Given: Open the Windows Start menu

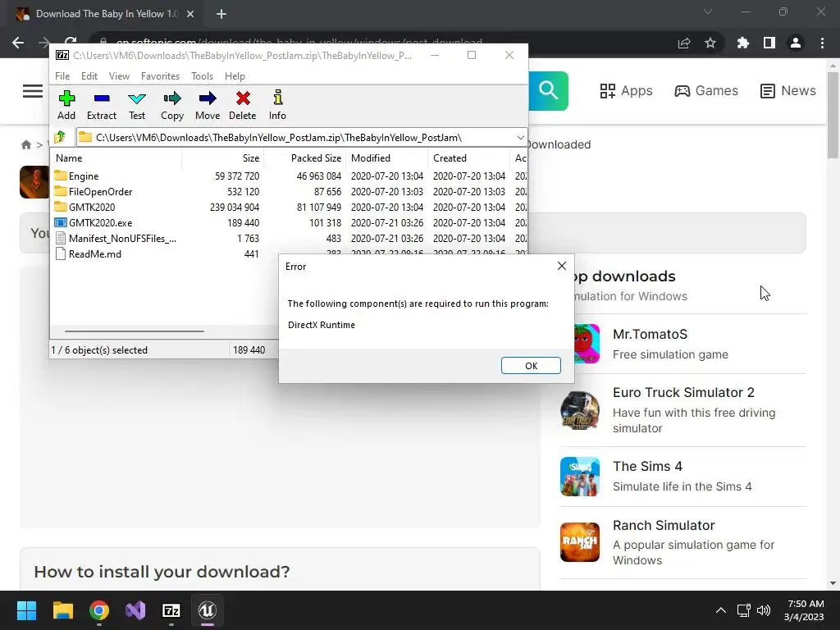Looking at the screenshot, I should point(26,610).
